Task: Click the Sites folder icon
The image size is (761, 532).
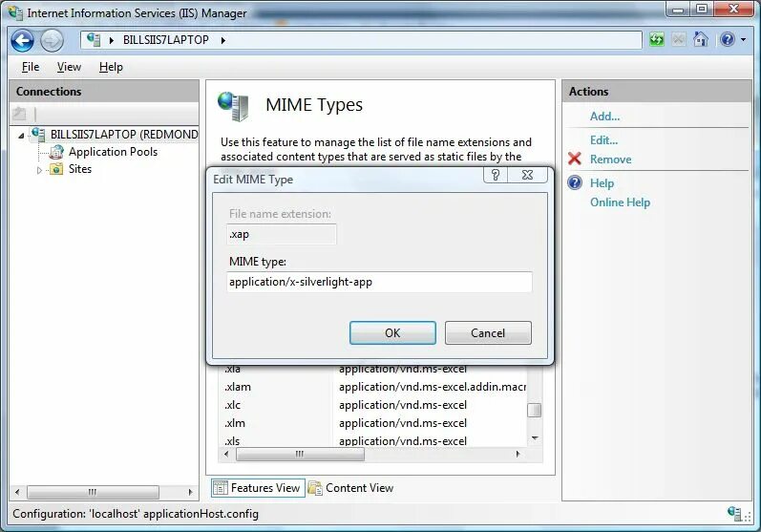Action: click(56, 169)
